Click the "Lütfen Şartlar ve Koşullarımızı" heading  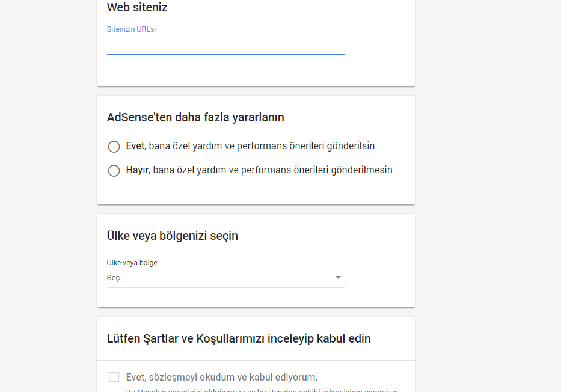pyautogui.click(x=239, y=339)
